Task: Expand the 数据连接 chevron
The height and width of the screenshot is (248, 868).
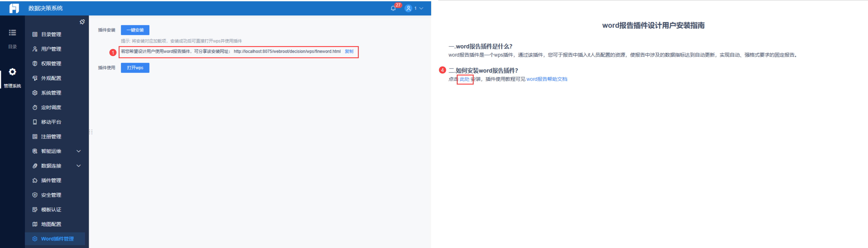Action: 78,166
